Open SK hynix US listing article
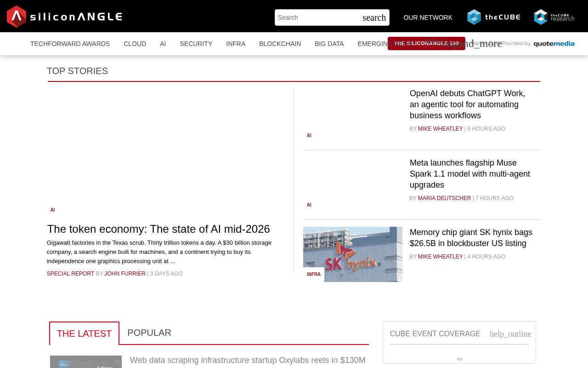This screenshot has width=588, height=368. coord(471,238)
